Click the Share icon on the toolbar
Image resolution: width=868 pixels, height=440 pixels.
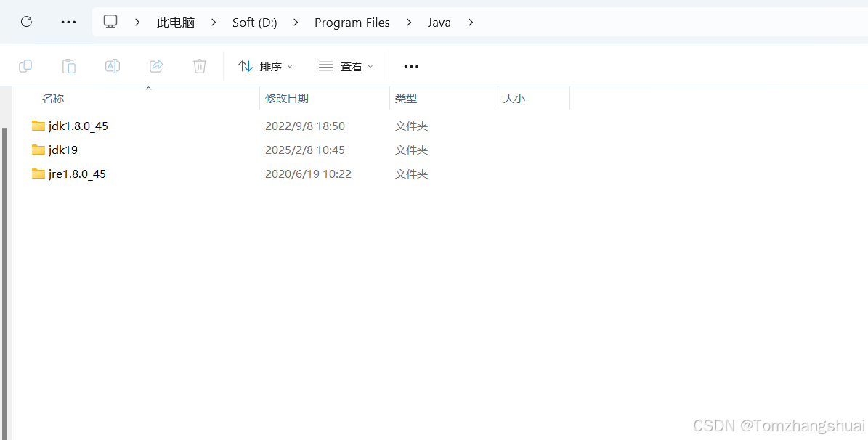(156, 65)
